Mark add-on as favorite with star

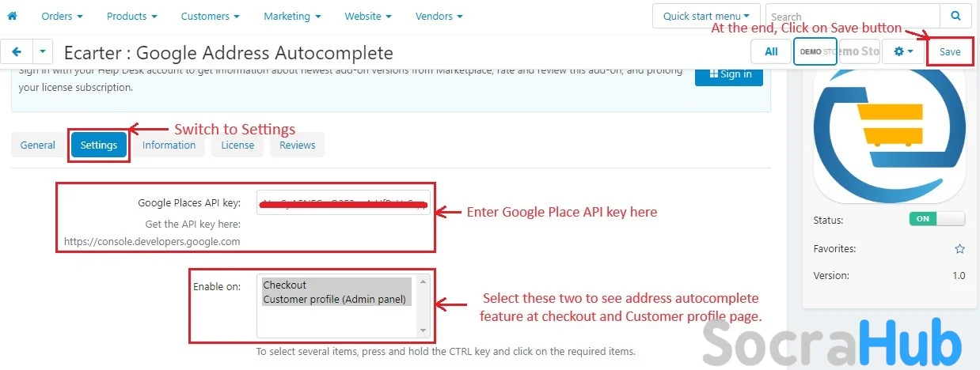click(x=959, y=249)
